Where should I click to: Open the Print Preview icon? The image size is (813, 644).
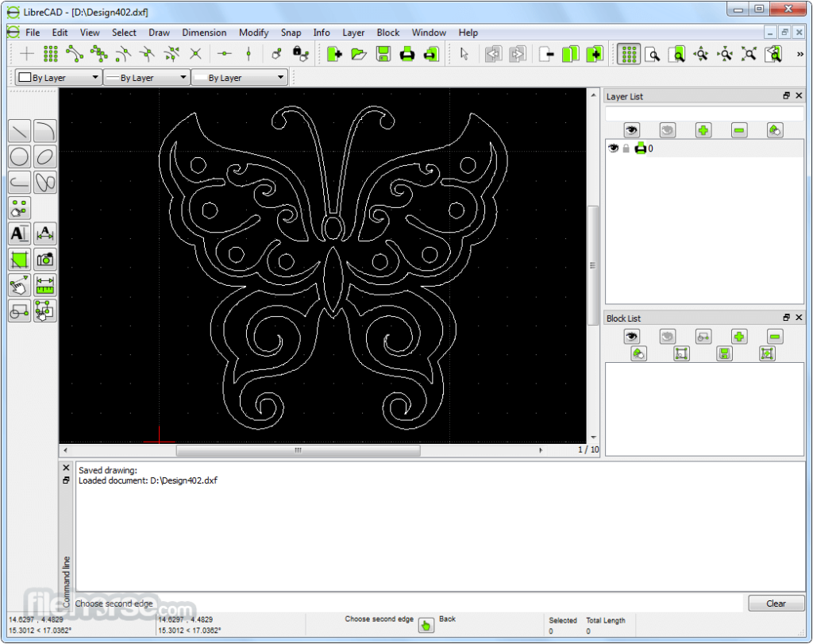point(430,54)
